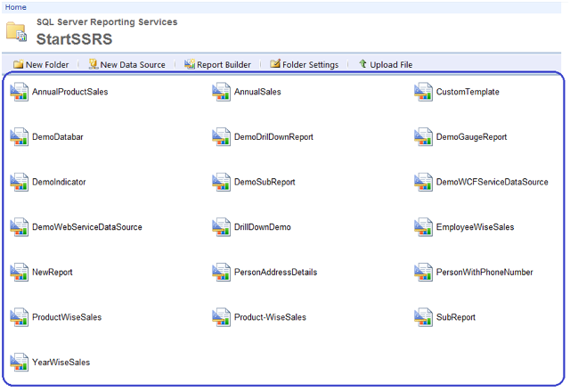
Task: Launch Report Builder from toolbar
Action: click(217, 64)
